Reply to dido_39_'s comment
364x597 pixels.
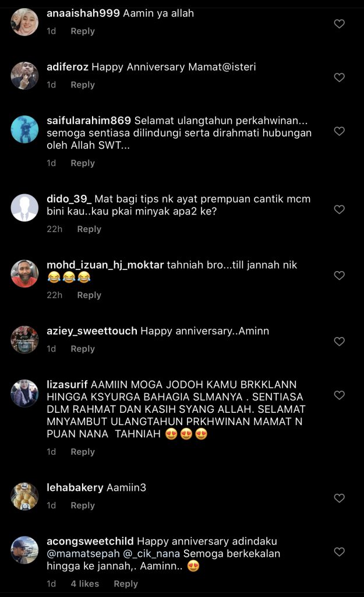[89, 229]
